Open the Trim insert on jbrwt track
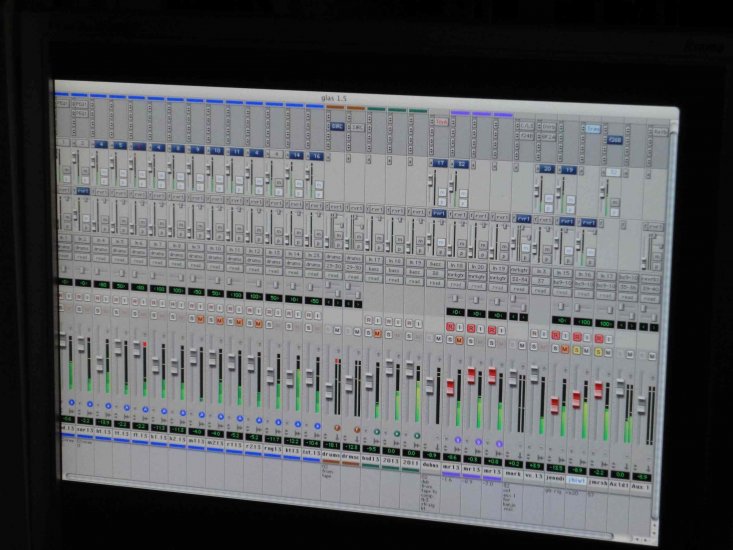 point(593,129)
